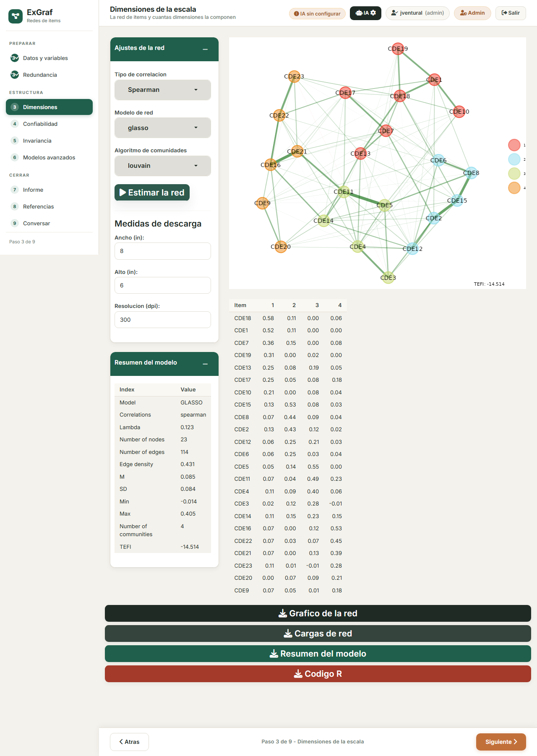537x756 pixels.
Task: Open the Modelo de red glasso dropdown
Action: 163,128
